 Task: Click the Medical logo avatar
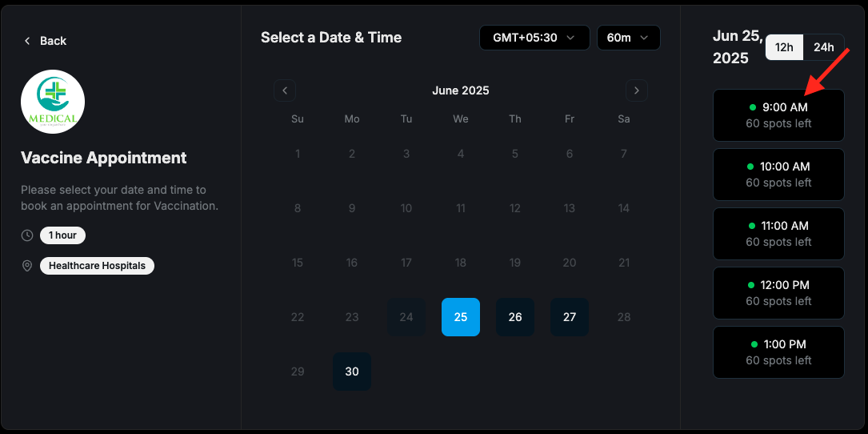click(53, 102)
